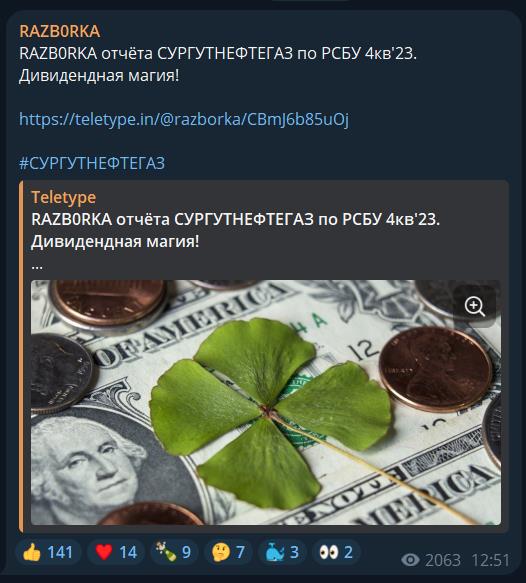Viewport: 526px width, 583px height.
Task: Click the eye views counter icon
Action: (410, 560)
